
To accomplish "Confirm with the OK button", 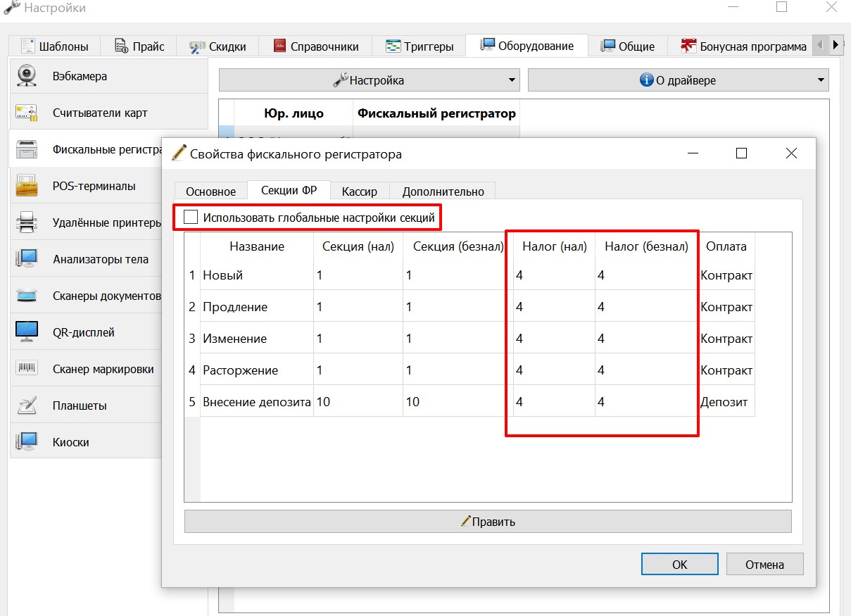I will (679, 564).
